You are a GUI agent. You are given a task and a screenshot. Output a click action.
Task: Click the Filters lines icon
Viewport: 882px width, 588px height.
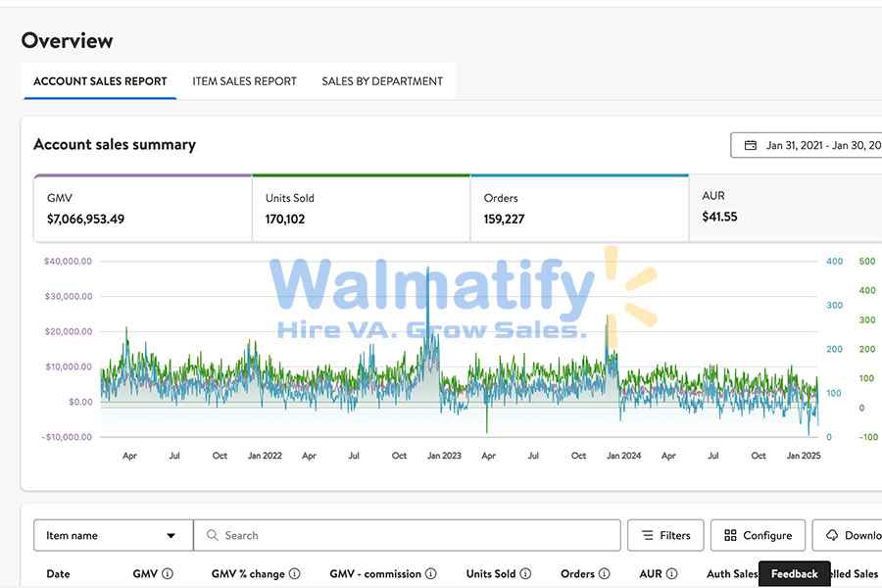point(648,535)
